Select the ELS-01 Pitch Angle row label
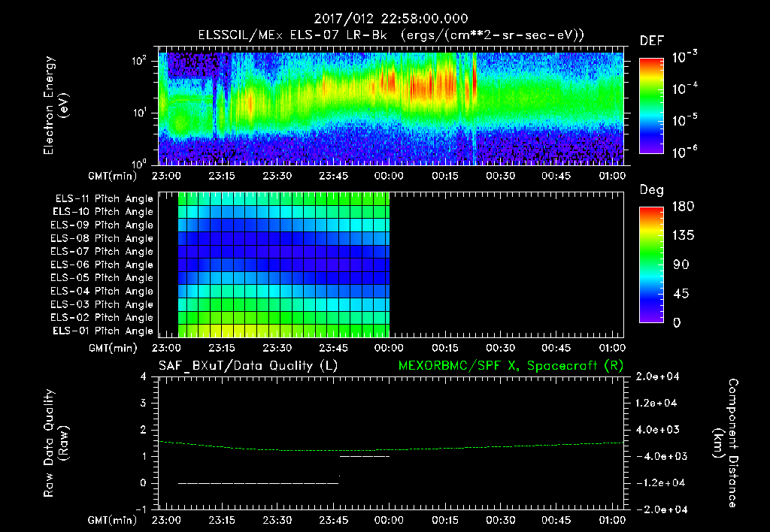Screen dimensions: 770x532 [103, 331]
